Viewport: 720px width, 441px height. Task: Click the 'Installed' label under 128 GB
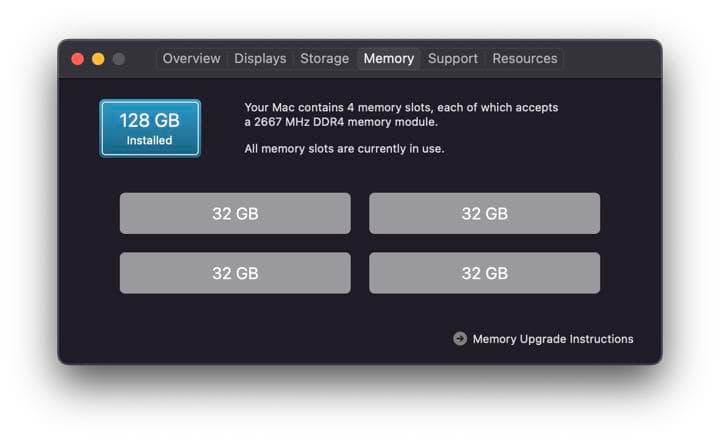click(x=150, y=141)
